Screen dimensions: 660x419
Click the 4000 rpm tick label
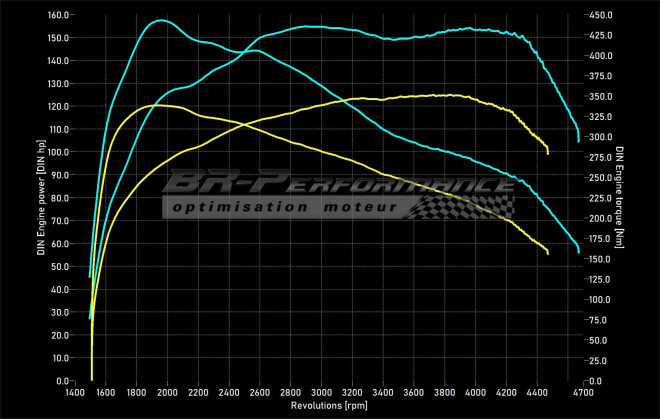(x=475, y=393)
